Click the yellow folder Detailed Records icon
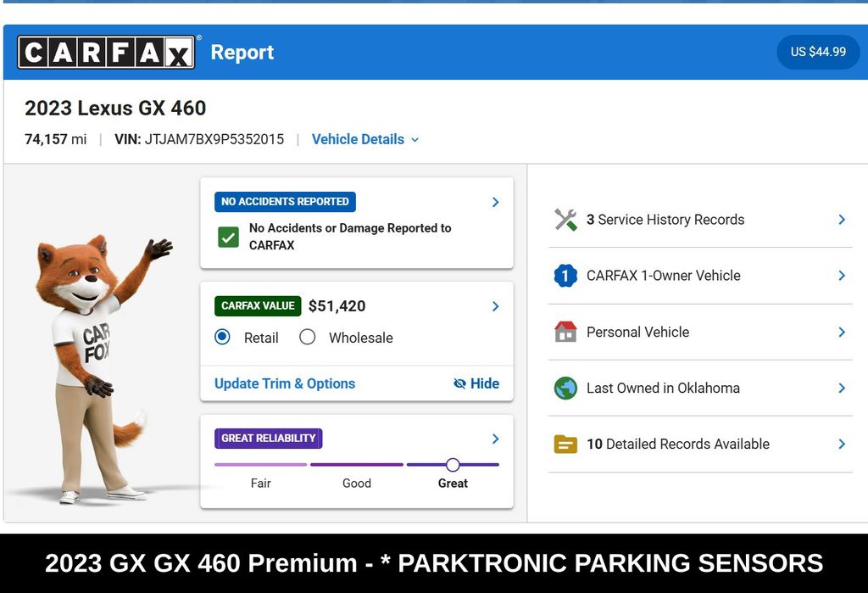Screen dimensions: 868x593 click(x=565, y=444)
